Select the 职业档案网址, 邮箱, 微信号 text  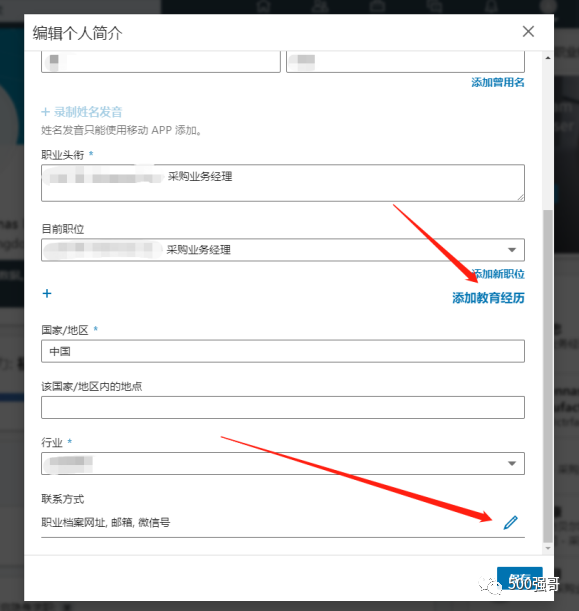pos(106,522)
